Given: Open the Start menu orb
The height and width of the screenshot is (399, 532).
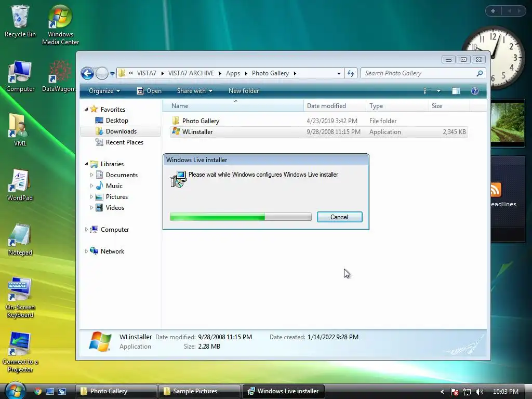Looking at the screenshot, I should 15,391.
